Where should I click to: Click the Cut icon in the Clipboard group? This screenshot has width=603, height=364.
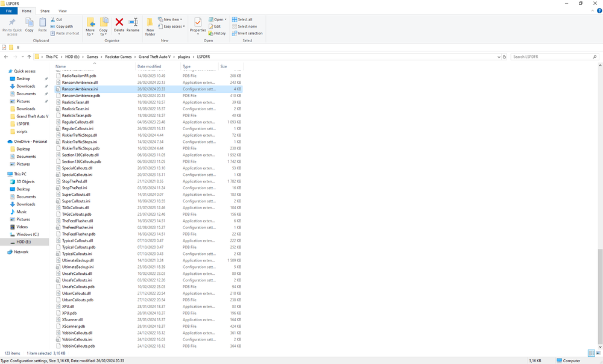point(57,19)
